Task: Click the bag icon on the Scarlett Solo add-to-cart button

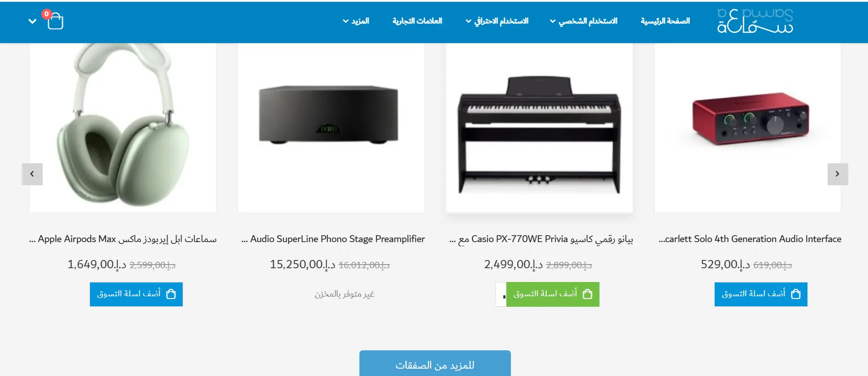Action: [796, 294]
